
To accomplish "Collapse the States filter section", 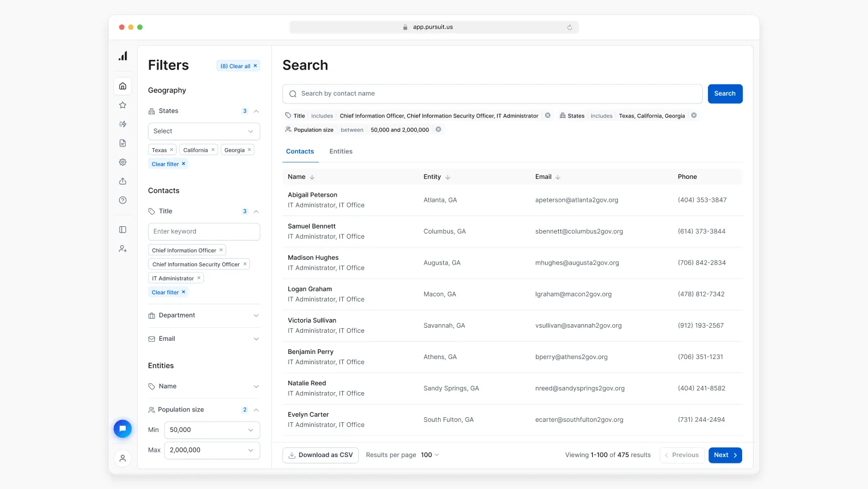I will click(x=256, y=111).
